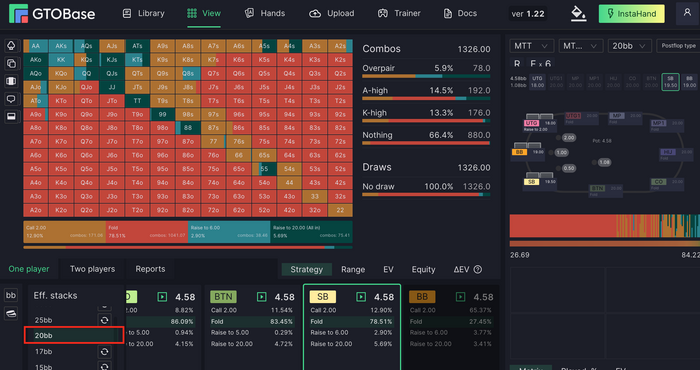Viewport: 700px width, 370px height.
Task: Open the MTT dropdown
Action: point(532,46)
